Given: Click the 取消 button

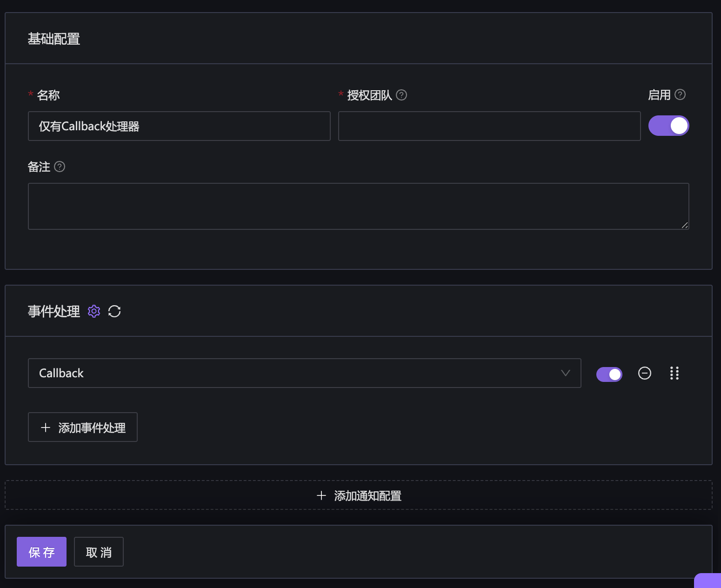Looking at the screenshot, I should pyautogui.click(x=98, y=552).
